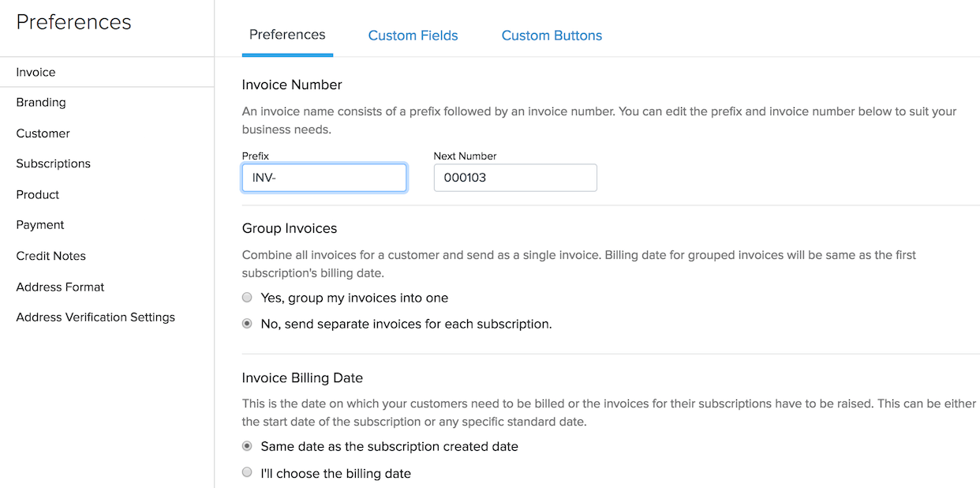This screenshot has width=980, height=488.
Task: Select 'Yes, group my invoices into one'
Action: point(247,297)
